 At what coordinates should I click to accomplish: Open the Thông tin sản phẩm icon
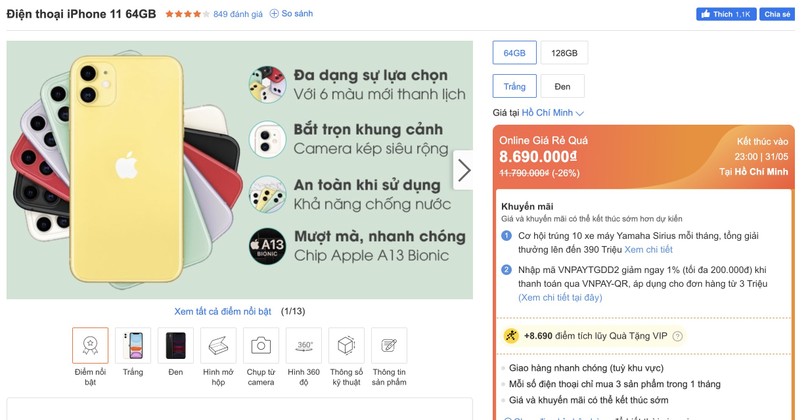[x=389, y=345]
